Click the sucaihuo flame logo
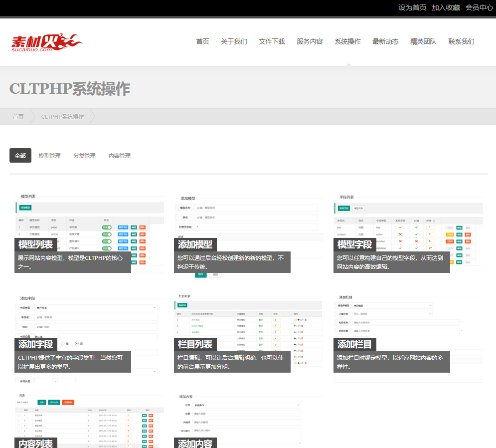Viewport: 496px width, 448px height. (47, 42)
